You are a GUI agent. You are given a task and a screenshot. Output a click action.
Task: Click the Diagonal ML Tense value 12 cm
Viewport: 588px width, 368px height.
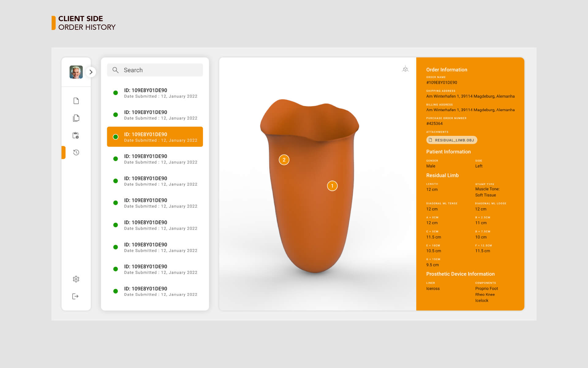click(x=432, y=209)
